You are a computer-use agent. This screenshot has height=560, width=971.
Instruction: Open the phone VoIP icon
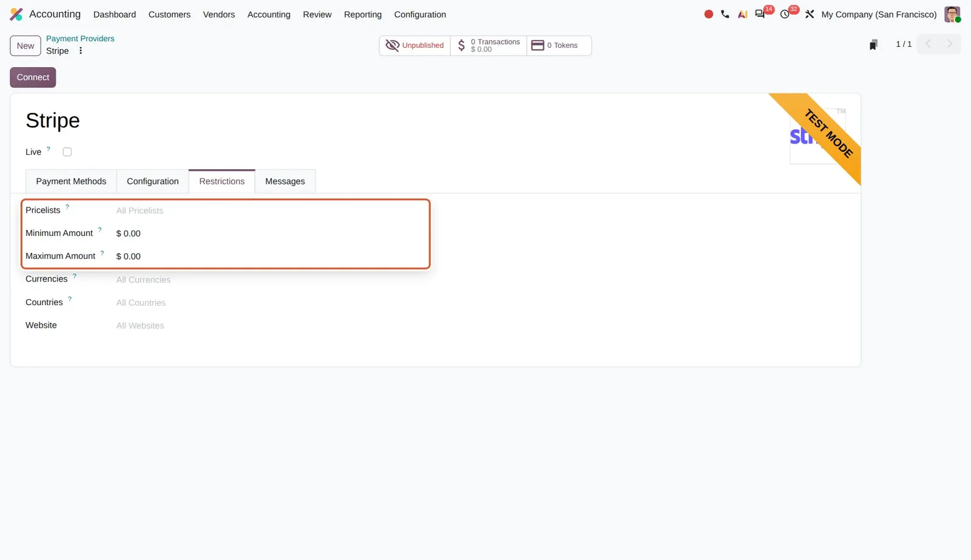(725, 14)
